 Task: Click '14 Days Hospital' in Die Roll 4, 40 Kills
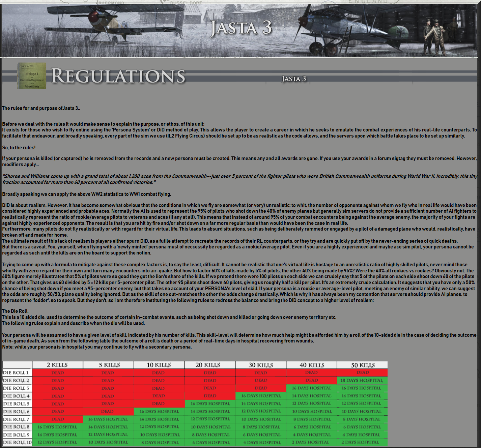(312, 396)
